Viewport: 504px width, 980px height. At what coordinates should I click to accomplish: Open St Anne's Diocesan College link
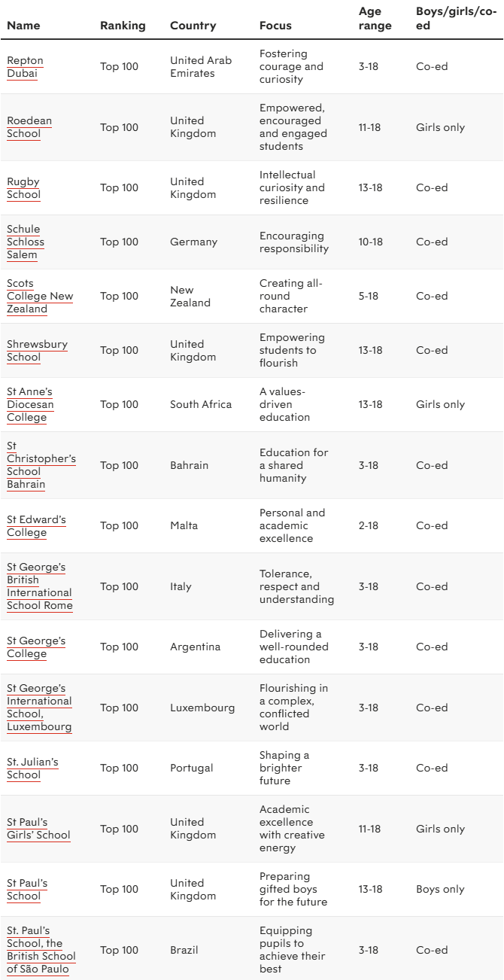point(29,404)
